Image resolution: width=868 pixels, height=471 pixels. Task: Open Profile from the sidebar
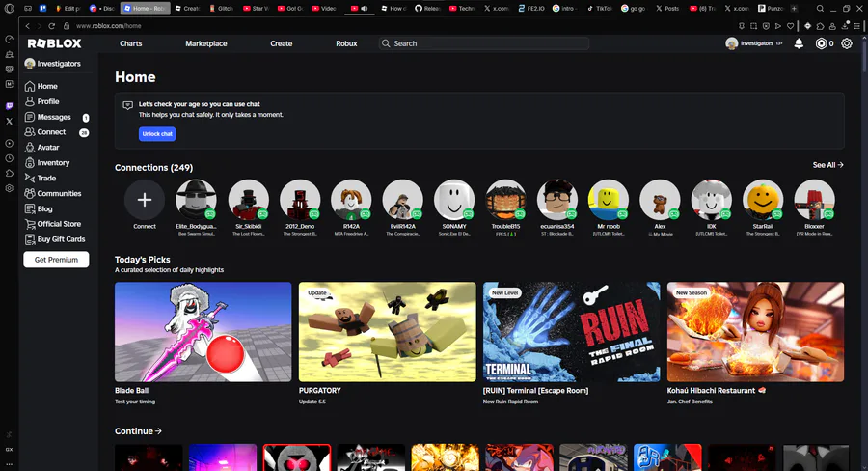[42, 101]
